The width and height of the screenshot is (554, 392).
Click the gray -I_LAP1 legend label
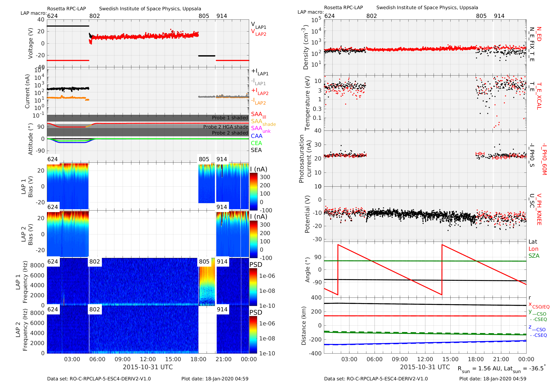[x=258, y=82]
